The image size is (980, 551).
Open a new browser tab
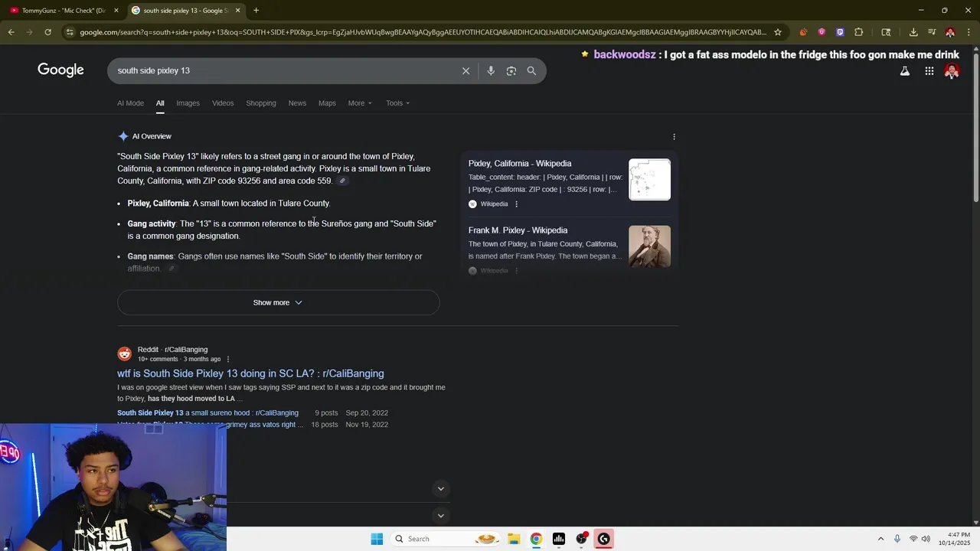tap(256, 11)
